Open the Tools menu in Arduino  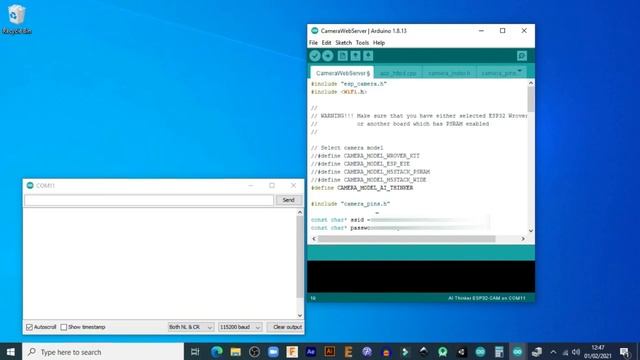pyautogui.click(x=362, y=43)
